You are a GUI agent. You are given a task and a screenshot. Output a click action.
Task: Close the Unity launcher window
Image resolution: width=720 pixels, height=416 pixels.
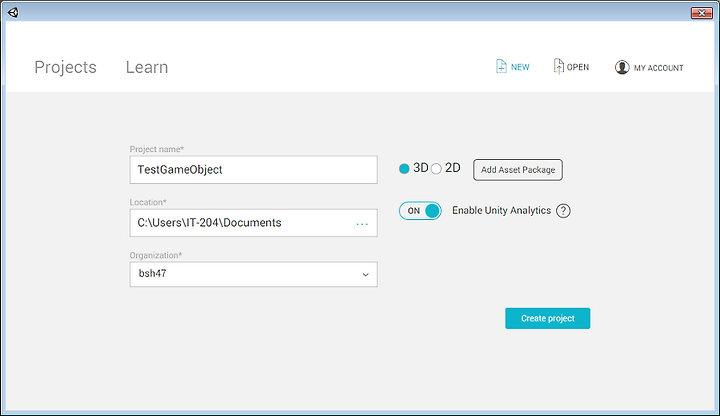tap(701, 13)
